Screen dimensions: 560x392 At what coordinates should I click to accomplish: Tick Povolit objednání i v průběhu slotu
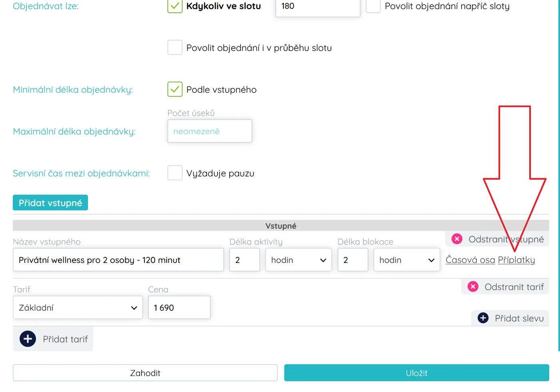pos(175,48)
